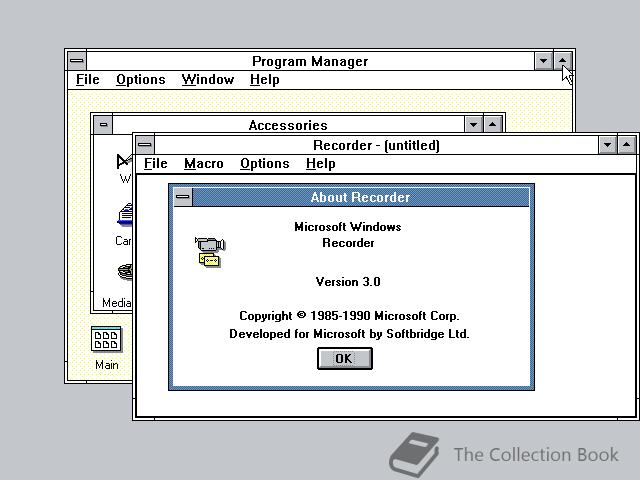This screenshot has height=480, width=640.
Task: Click the Program Manager title bar
Action: [310, 61]
